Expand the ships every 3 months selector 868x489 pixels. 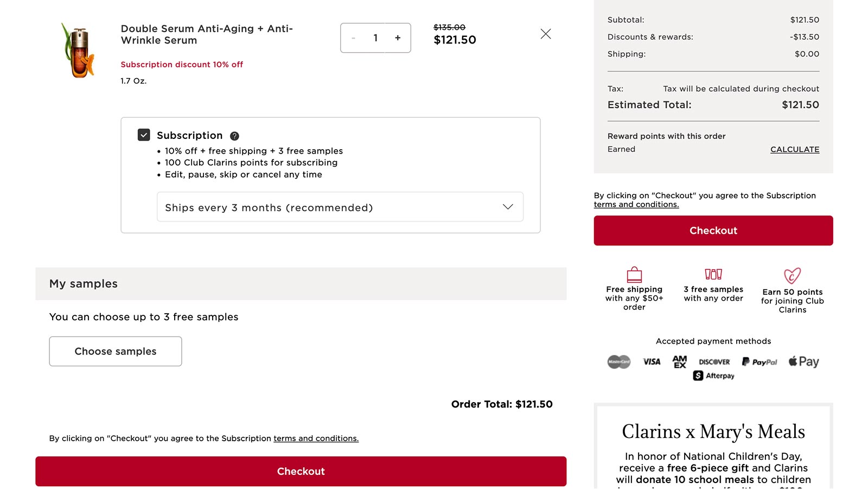(508, 207)
